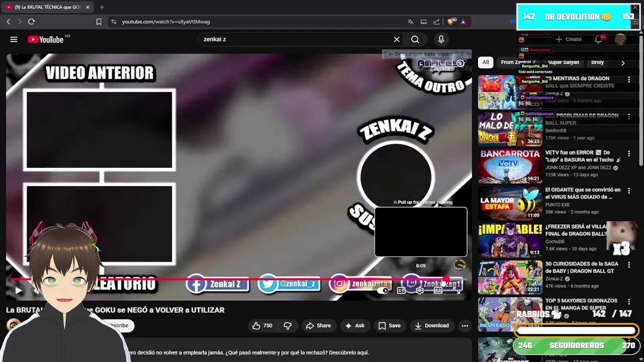Open options menu for 'TOP 5 MAYORES GUIONAZOS' video
Image resolution: width=644 pixels, height=362 pixels.
(629, 302)
